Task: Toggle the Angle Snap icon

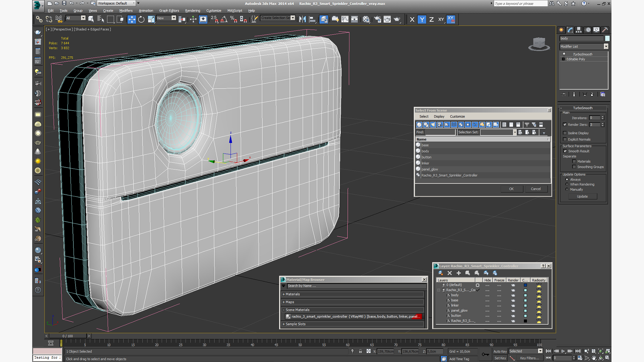Action: click(x=224, y=19)
